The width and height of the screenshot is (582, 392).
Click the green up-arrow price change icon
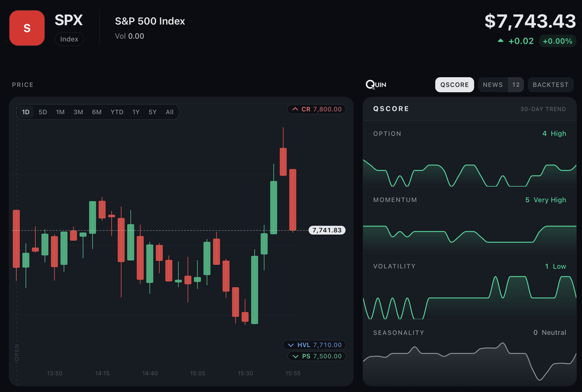[500, 41]
